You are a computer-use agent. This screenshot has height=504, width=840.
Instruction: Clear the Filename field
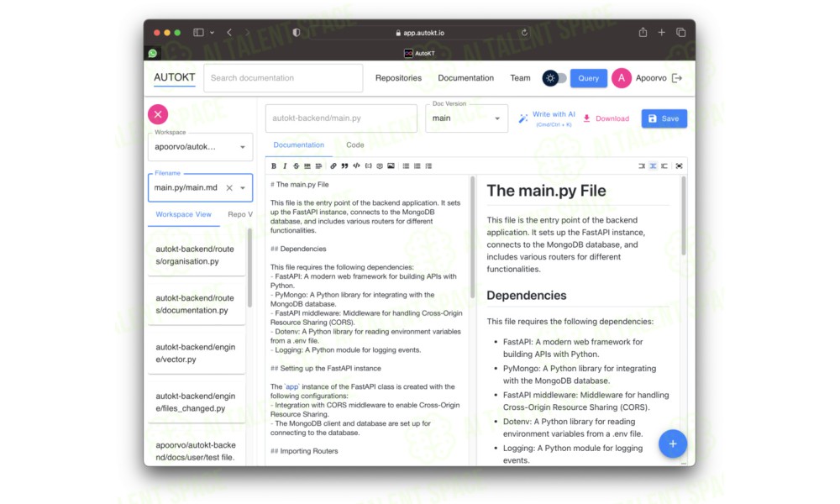click(x=229, y=188)
